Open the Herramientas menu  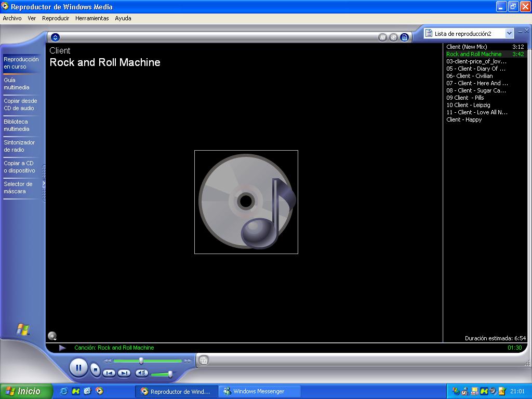pyautogui.click(x=92, y=18)
